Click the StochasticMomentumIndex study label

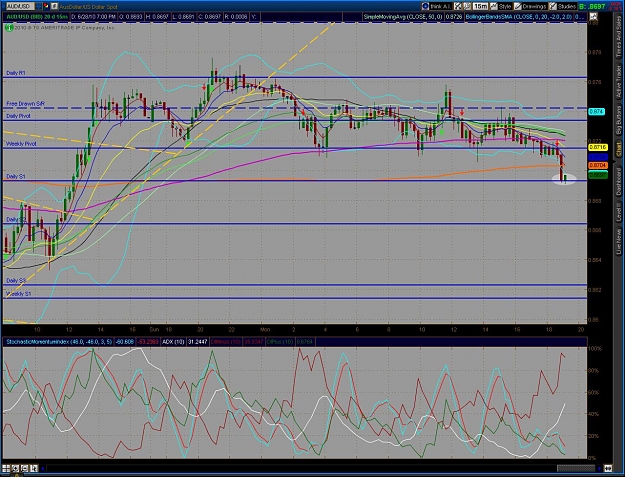tap(59, 342)
